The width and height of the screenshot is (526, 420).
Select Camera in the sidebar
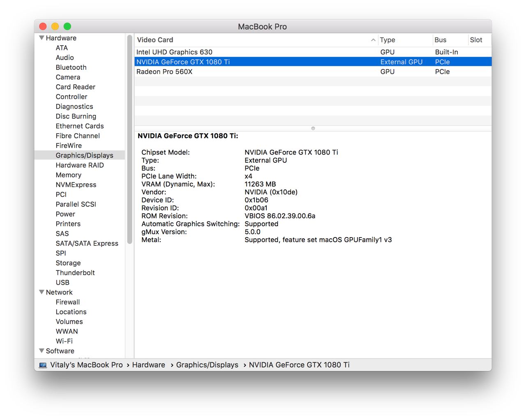tap(68, 77)
